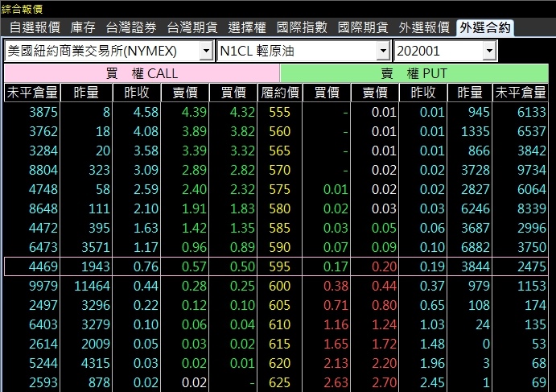Viewport: 556px width, 392px height.
Task: Select strike price 610
Action: click(279, 324)
